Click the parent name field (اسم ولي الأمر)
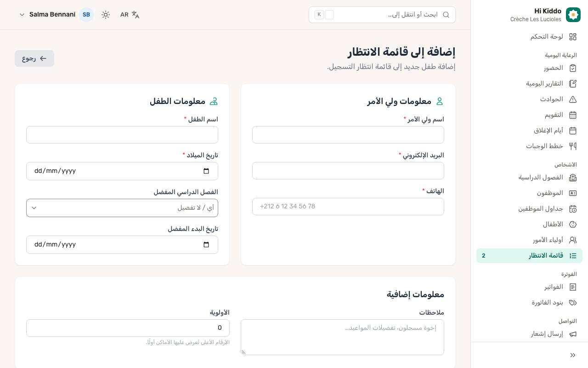The width and height of the screenshot is (588, 368). pos(348,135)
